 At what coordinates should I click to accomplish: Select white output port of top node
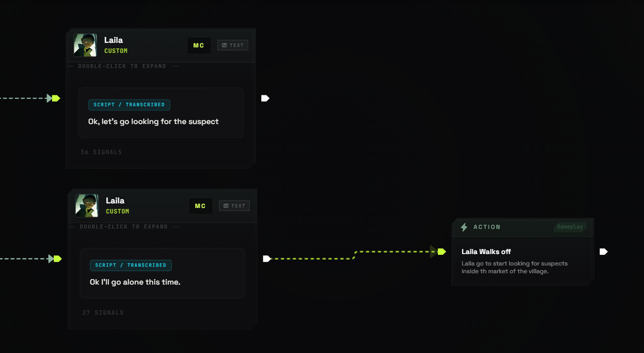click(265, 98)
